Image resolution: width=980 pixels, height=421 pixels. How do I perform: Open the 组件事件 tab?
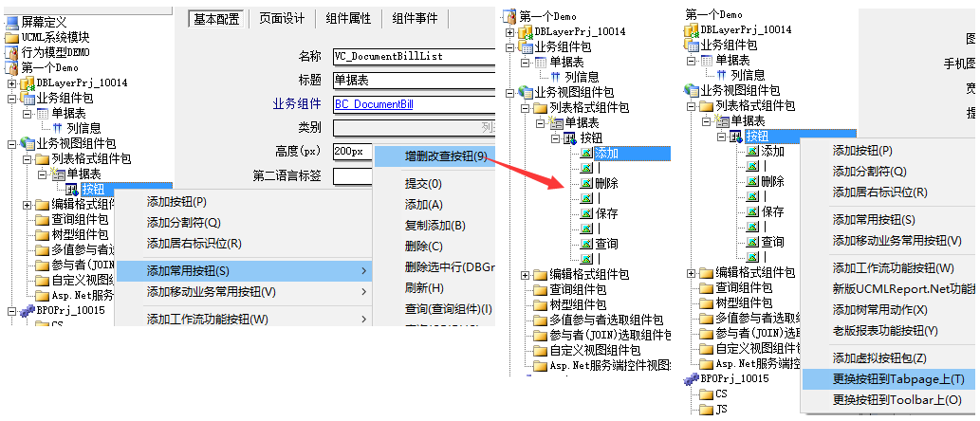(x=415, y=19)
